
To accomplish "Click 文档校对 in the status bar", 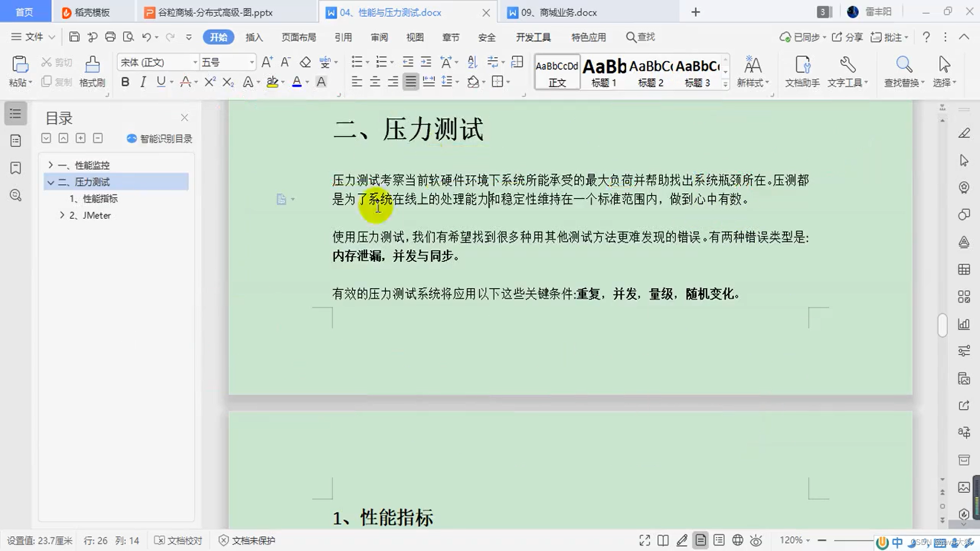I will pyautogui.click(x=178, y=540).
